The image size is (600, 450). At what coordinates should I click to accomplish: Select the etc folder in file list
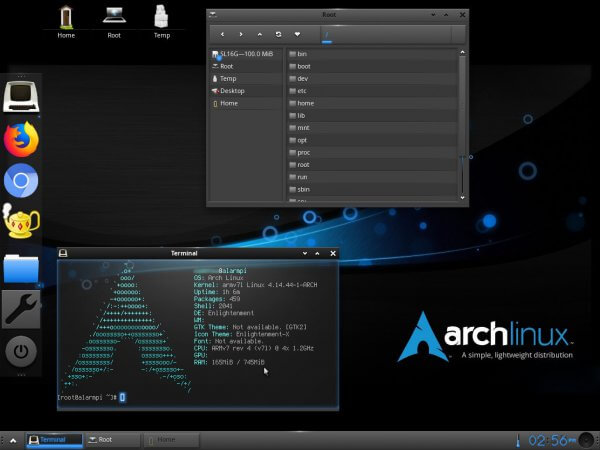pos(302,91)
